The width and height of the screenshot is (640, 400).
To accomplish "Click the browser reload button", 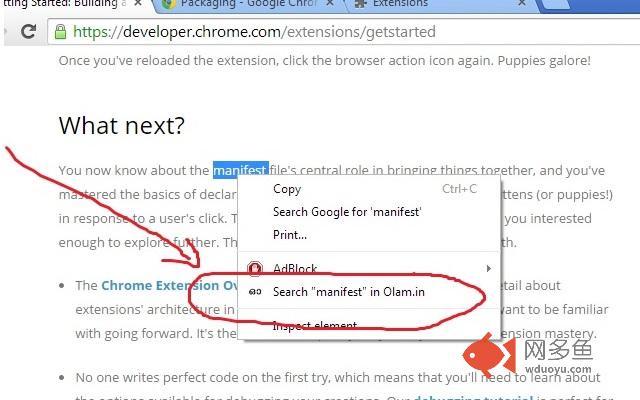I will (28, 31).
